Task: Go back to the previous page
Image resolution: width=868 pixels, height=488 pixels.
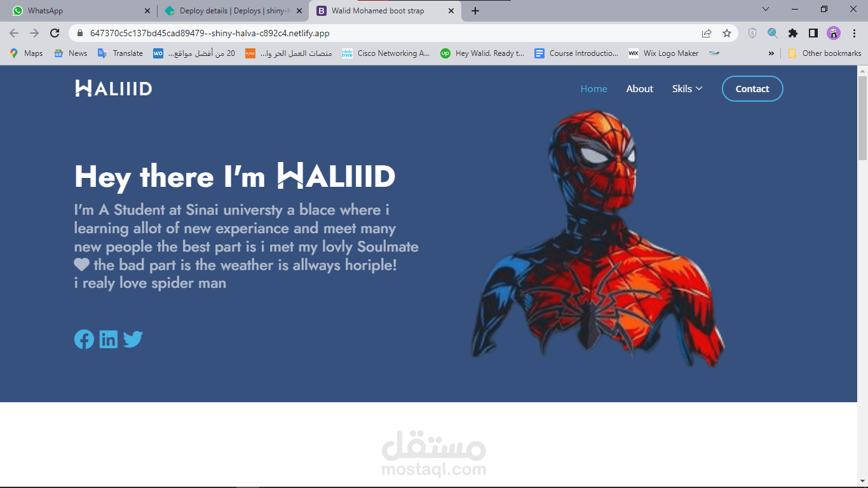Action: click(14, 33)
